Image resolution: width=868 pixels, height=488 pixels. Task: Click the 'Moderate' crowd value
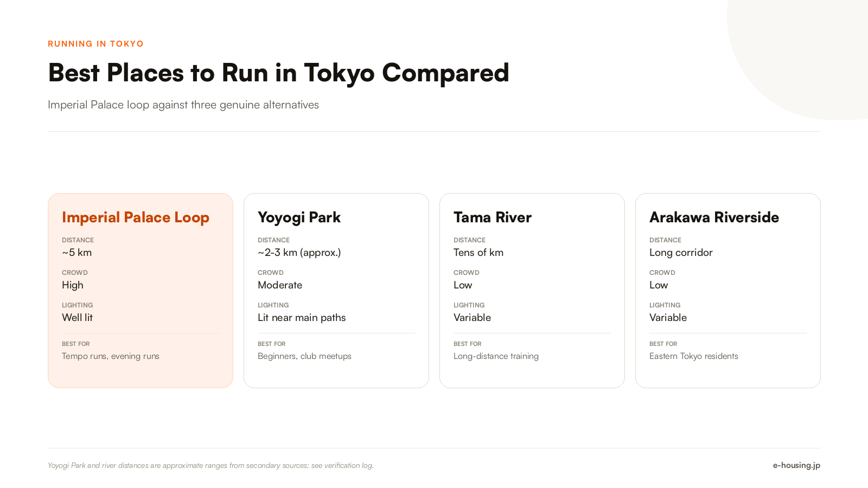280,285
